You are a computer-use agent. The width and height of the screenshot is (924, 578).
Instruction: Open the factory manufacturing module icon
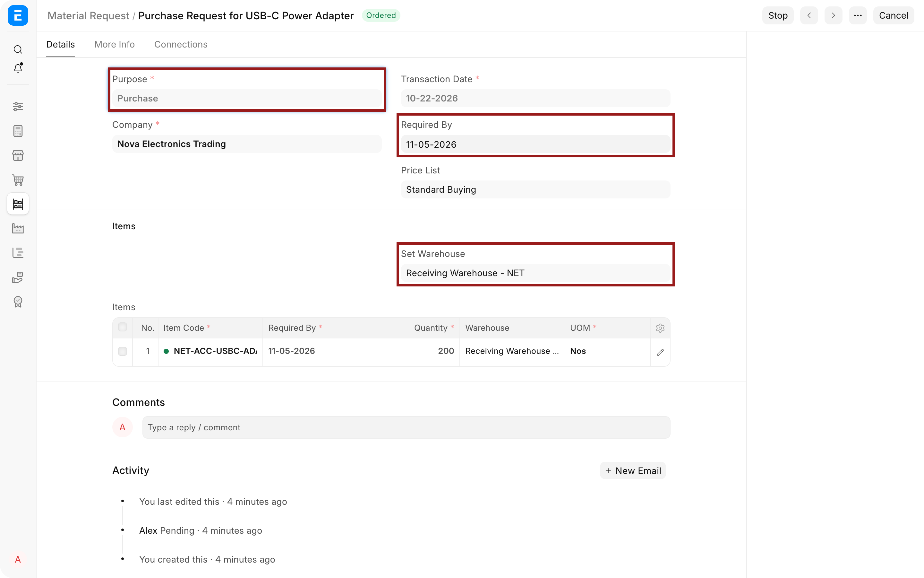point(18,229)
